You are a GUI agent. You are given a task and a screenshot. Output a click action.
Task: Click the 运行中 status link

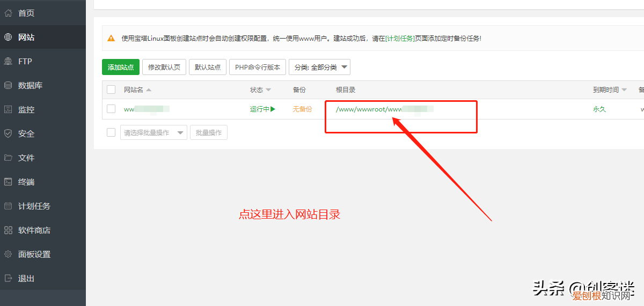259,109
